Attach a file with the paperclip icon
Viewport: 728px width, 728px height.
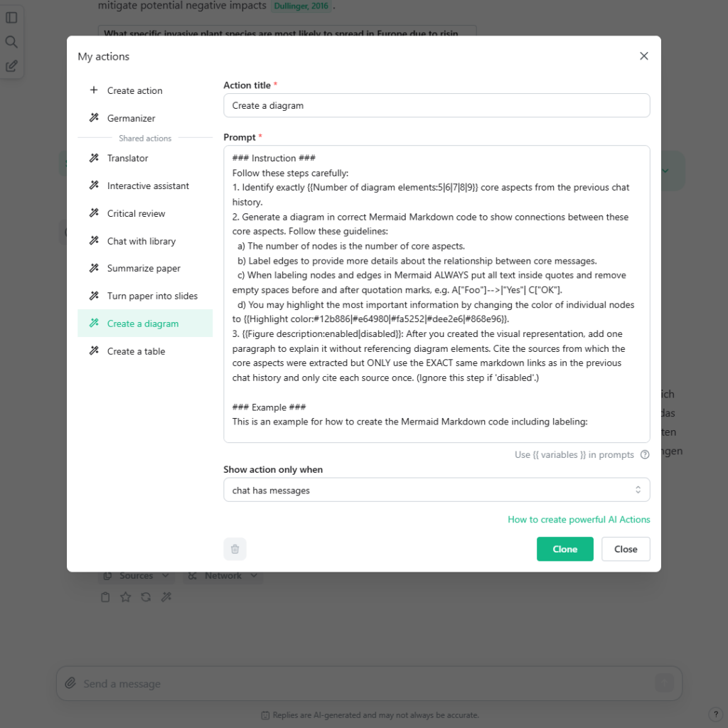pos(70,682)
